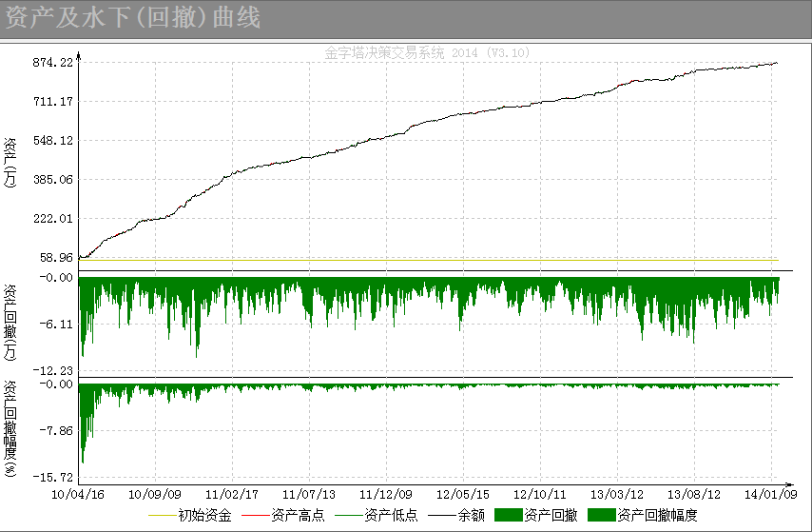
Task: Click the 初始资金 yellow legend line
Action: [x=163, y=516]
